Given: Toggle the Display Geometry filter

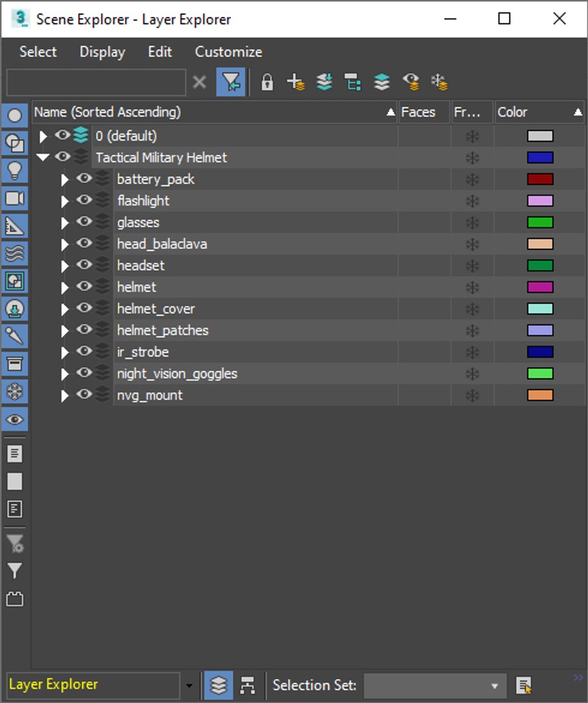Looking at the screenshot, I should [15, 116].
